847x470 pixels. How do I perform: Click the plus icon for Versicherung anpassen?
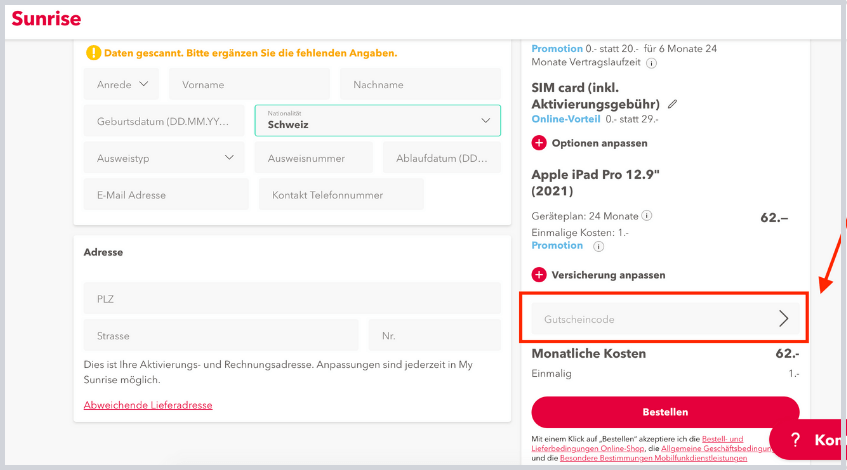[x=539, y=275]
